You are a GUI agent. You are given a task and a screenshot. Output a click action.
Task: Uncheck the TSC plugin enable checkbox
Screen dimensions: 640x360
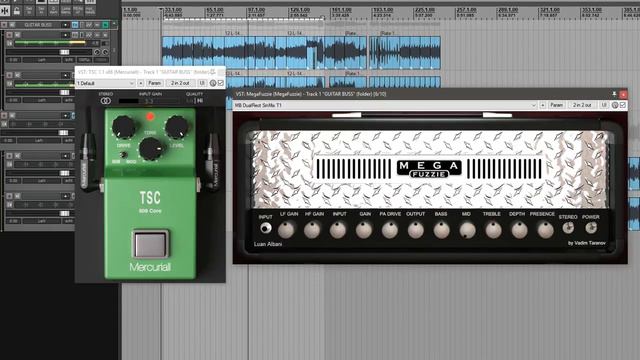(x=221, y=83)
